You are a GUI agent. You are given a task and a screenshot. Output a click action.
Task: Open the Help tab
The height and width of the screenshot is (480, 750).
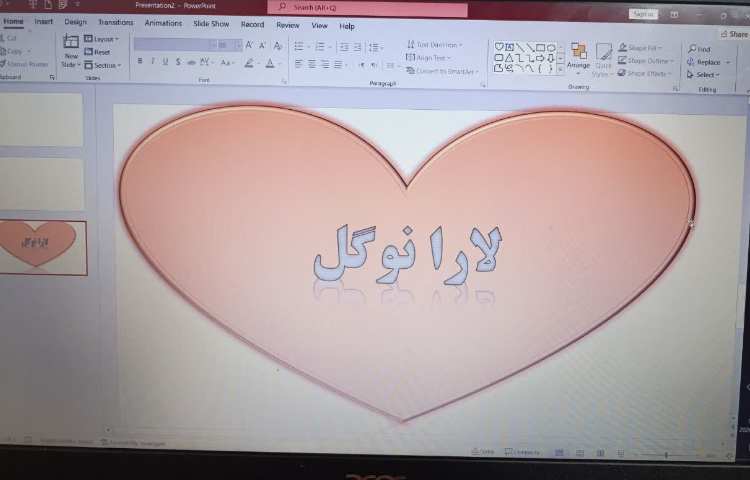tap(347, 26)
